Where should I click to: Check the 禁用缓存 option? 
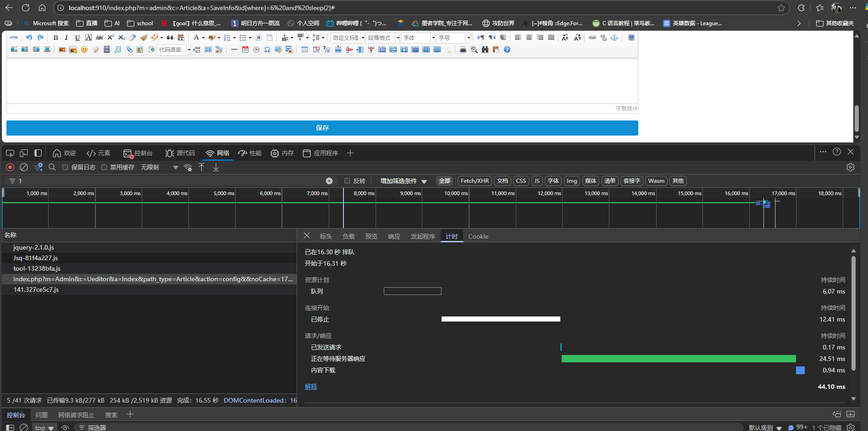(104, 167)
